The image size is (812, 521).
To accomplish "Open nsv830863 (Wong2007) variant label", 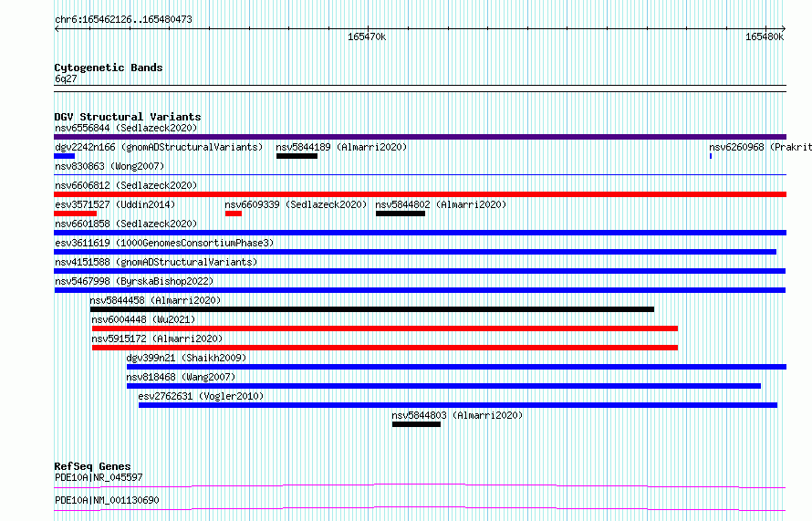I will tap(109, 166).
